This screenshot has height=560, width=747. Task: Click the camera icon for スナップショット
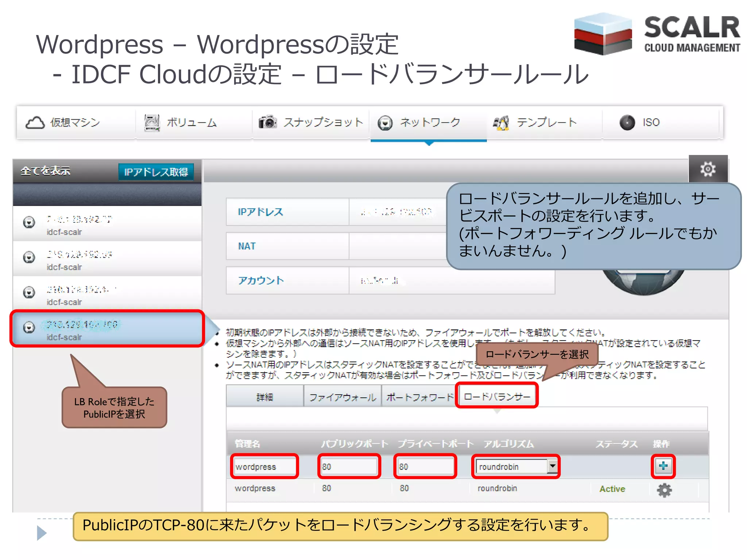pyautogui.click(x=268, y=122)
